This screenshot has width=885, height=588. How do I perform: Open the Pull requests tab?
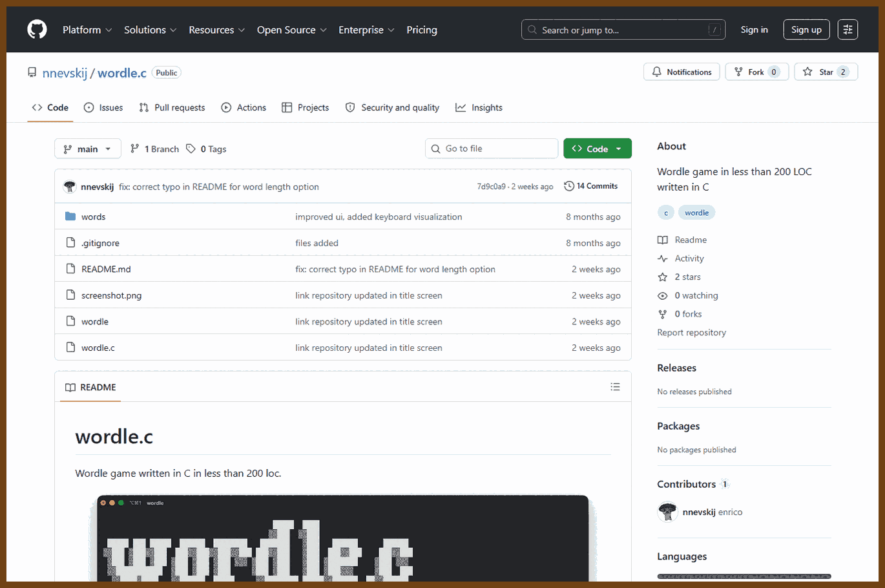[x=172, y=107]
